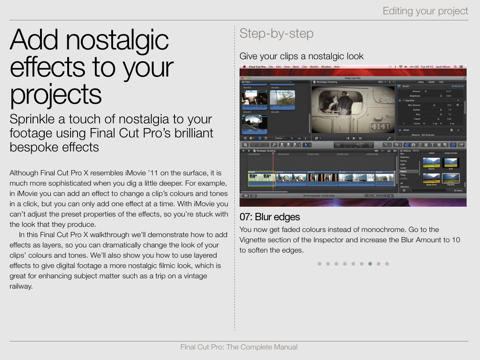Viewport: 480px width, 360px height.
Task: Tap the last step page dot
Action: tap(387, 264)
